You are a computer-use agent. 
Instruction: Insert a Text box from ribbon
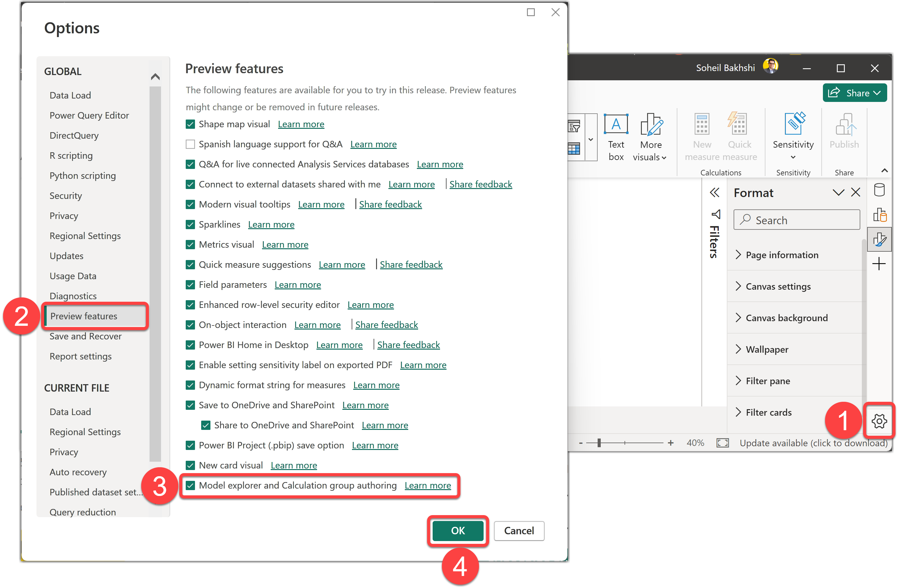(616, 137)
